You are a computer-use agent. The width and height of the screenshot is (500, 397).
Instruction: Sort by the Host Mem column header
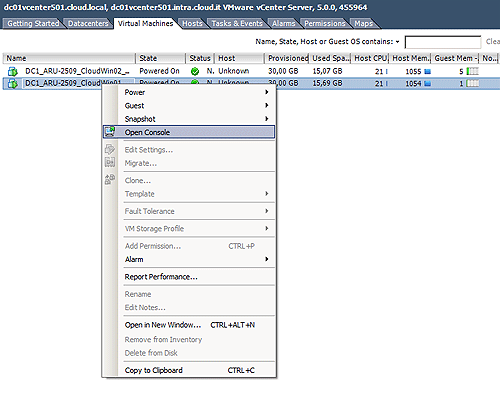pos(411,58)
